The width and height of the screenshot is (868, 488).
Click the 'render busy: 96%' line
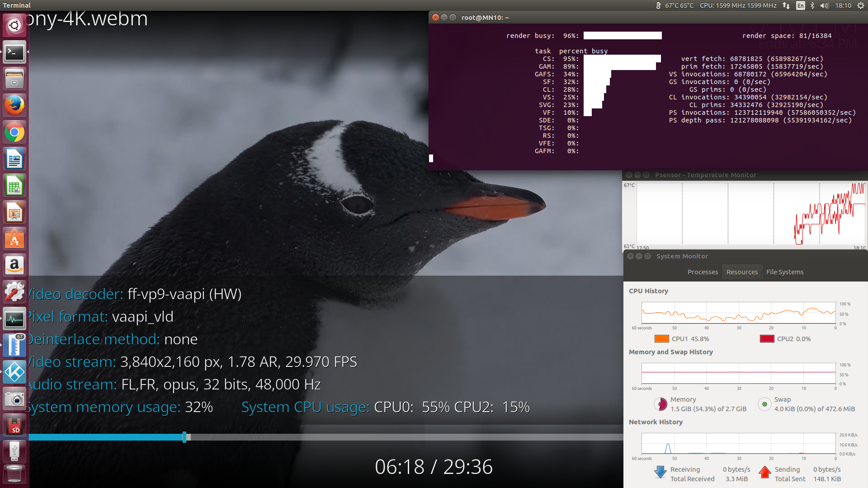click(x=584, y=36)
